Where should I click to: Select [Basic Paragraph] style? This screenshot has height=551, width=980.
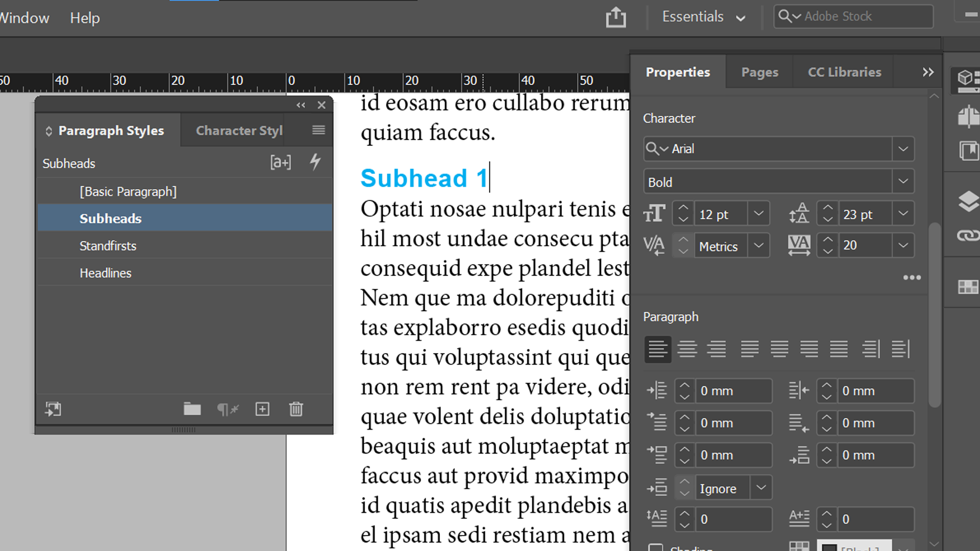[x=128, y=191]
